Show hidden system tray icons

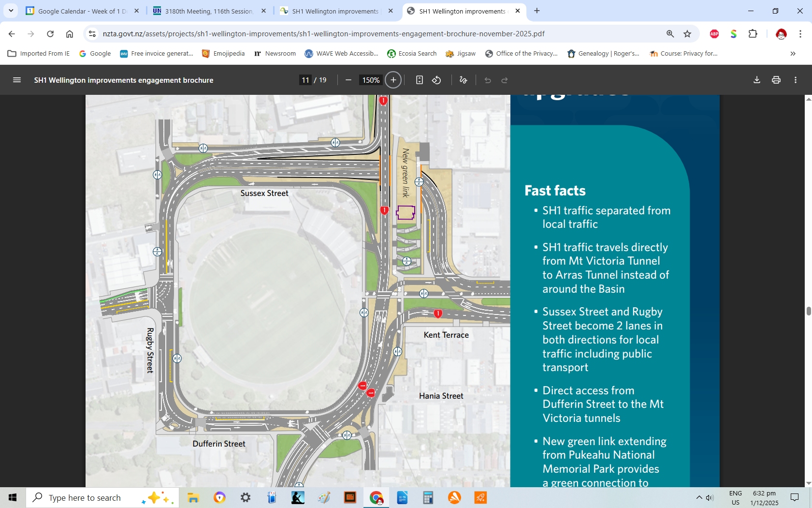pos(699,497)
